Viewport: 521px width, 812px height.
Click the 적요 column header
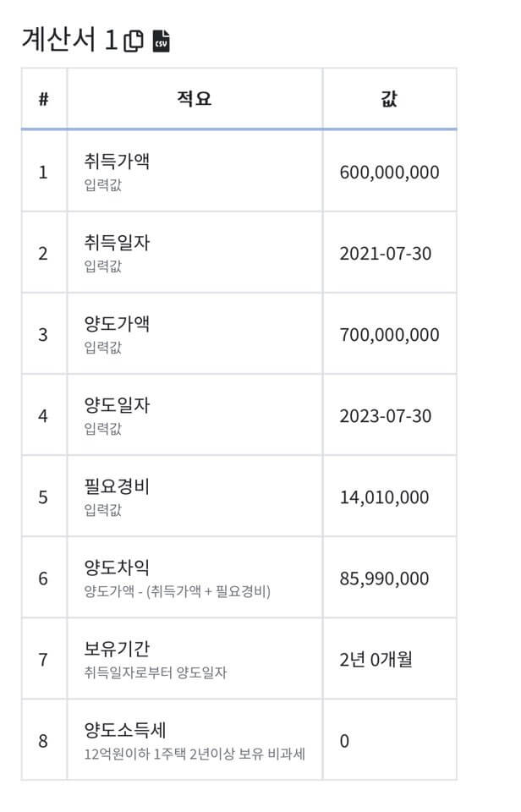click(193, 99)
